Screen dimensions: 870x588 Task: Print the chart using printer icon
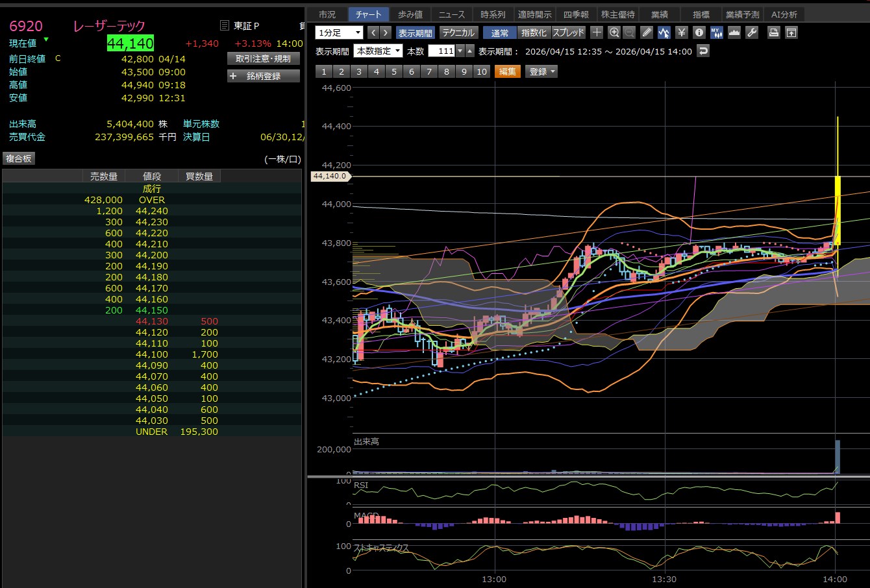point(774,32)
